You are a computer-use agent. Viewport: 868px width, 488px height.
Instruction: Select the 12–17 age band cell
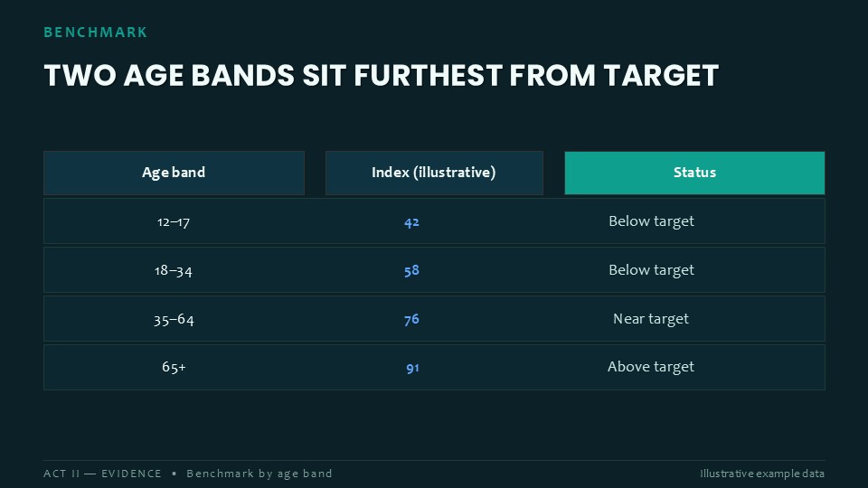[x=174, y=222]
